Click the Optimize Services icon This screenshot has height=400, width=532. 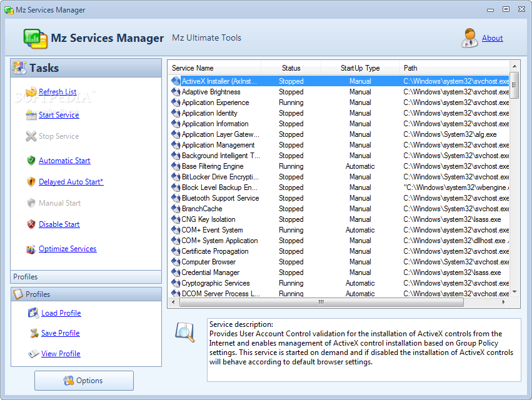31,249
